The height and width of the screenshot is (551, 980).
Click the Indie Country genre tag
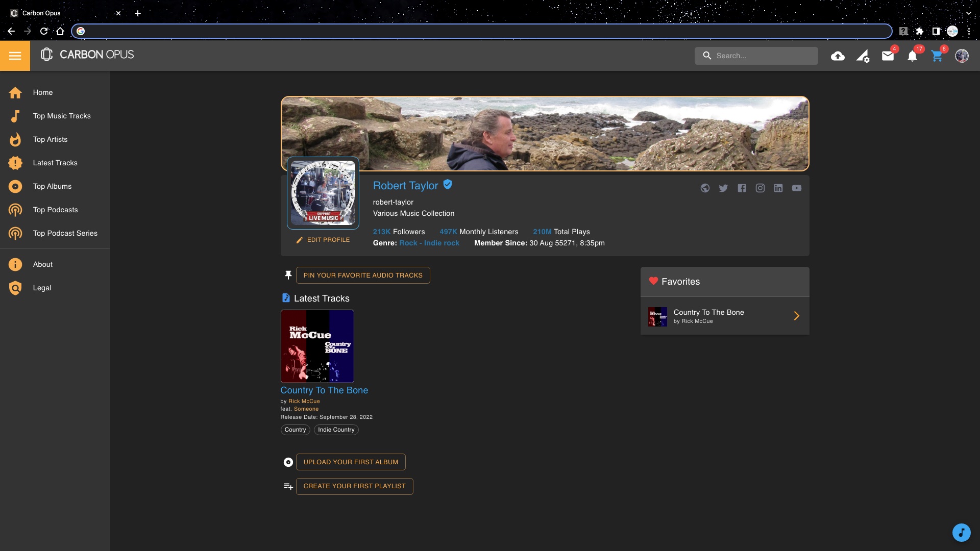[x=336, y=430]
